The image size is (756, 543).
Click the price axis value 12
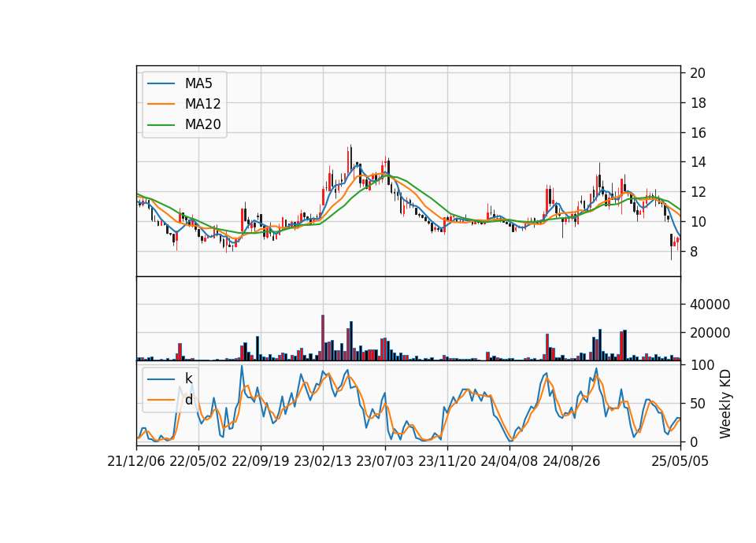[698, 192]
